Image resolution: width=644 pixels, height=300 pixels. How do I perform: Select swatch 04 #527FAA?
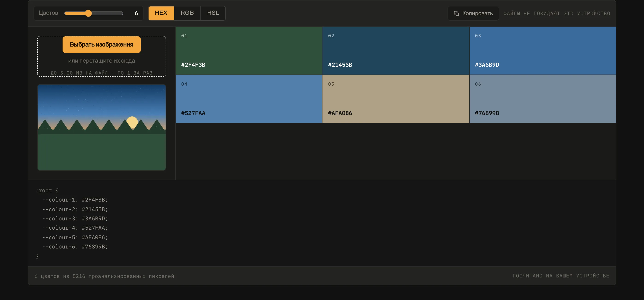(249, 99)
